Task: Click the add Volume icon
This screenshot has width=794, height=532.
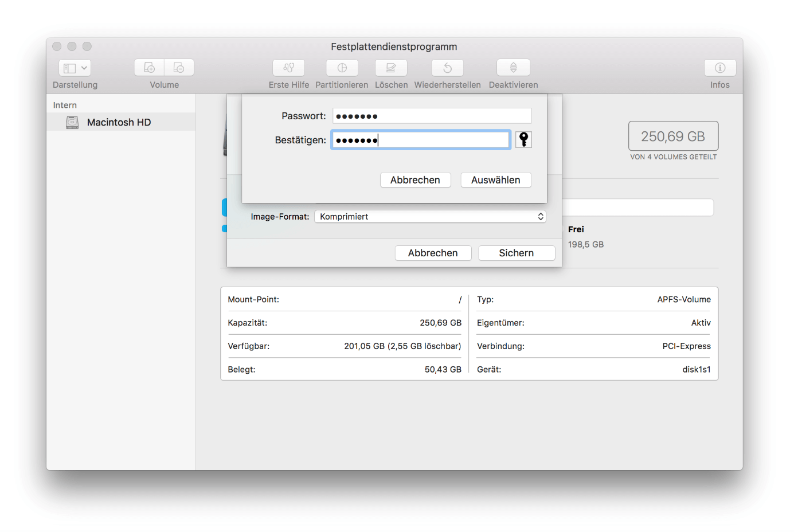Action: 150,68
